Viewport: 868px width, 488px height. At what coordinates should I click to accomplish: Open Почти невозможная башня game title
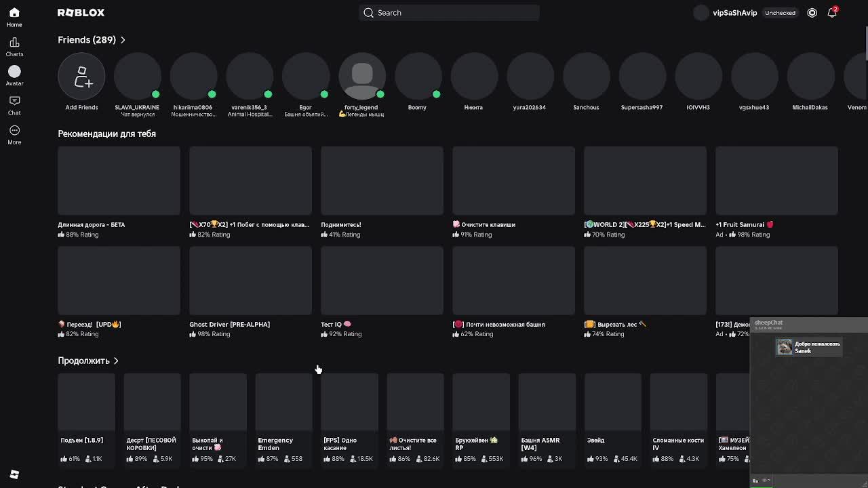coord(498,324)
